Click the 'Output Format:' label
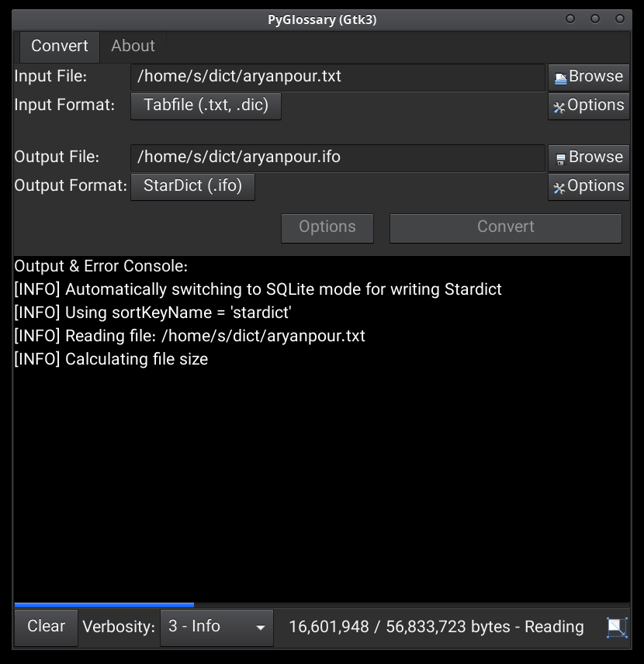 71,185
